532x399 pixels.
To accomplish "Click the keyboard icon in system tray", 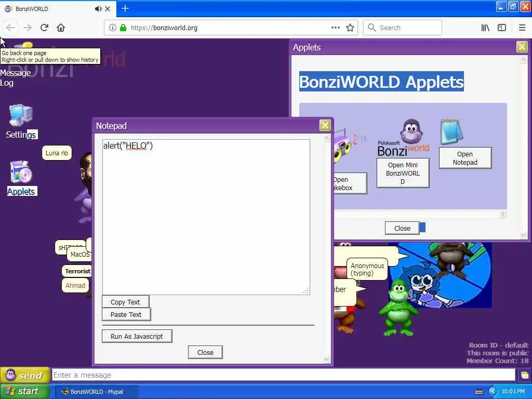I will coord(479,392).
